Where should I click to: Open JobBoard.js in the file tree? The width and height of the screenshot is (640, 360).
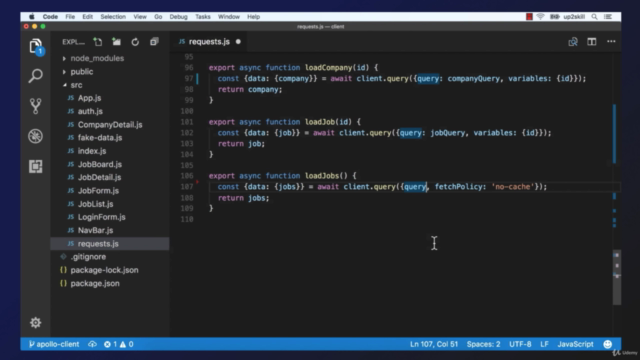100,164
